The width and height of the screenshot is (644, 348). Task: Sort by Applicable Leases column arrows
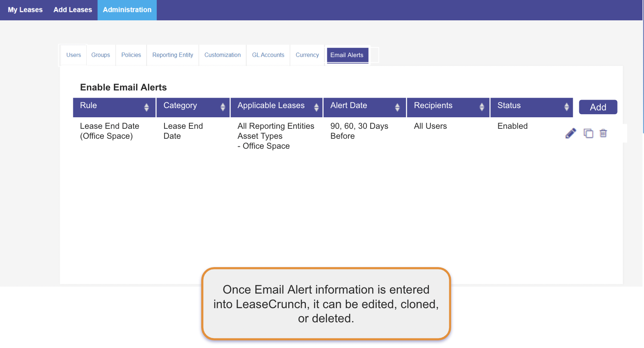pos(316,107)
